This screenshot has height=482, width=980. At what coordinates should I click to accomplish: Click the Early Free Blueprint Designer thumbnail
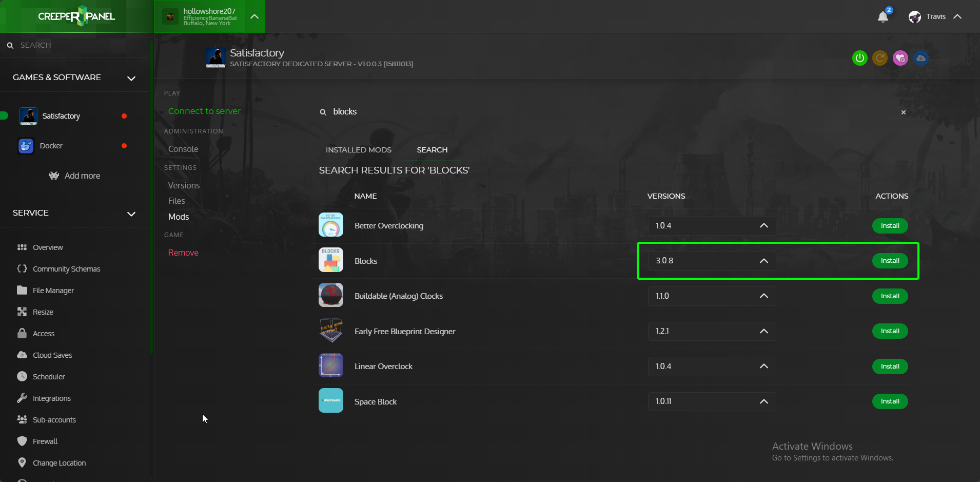click(331, 331)
